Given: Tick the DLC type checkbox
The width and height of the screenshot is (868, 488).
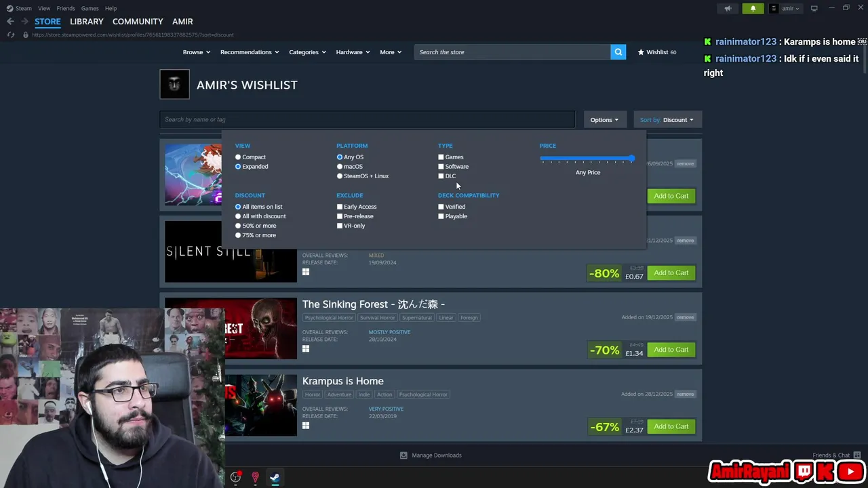Looking at the screenshot, I should [x=441, y=176].
